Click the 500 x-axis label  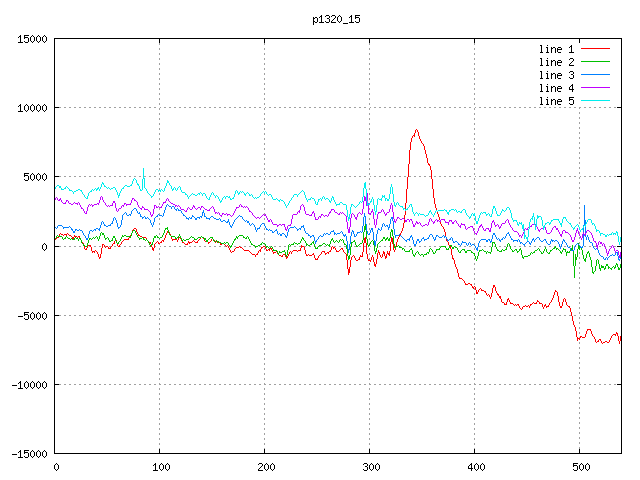pyautogui.click(x=581, y=467)
